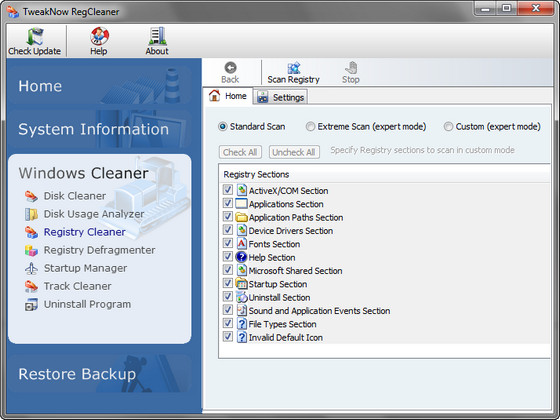560x420 pixels.
Task: Uncheck the ActiveX/COM Section checkbox
Action: coord(228,190)
